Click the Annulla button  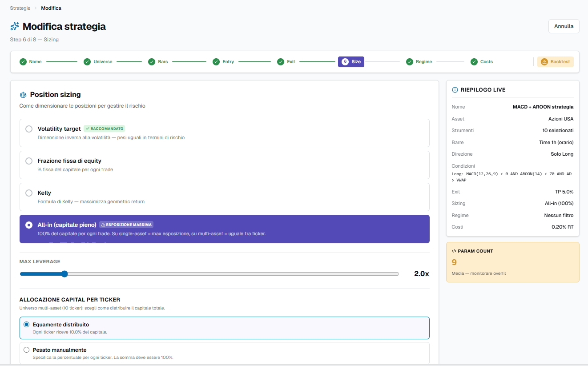click(564, 26)
